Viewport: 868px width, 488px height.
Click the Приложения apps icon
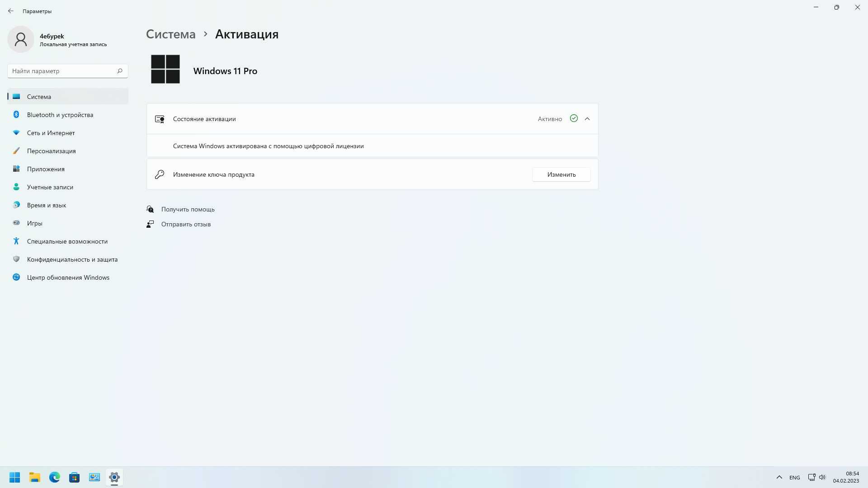click(16, 169)
